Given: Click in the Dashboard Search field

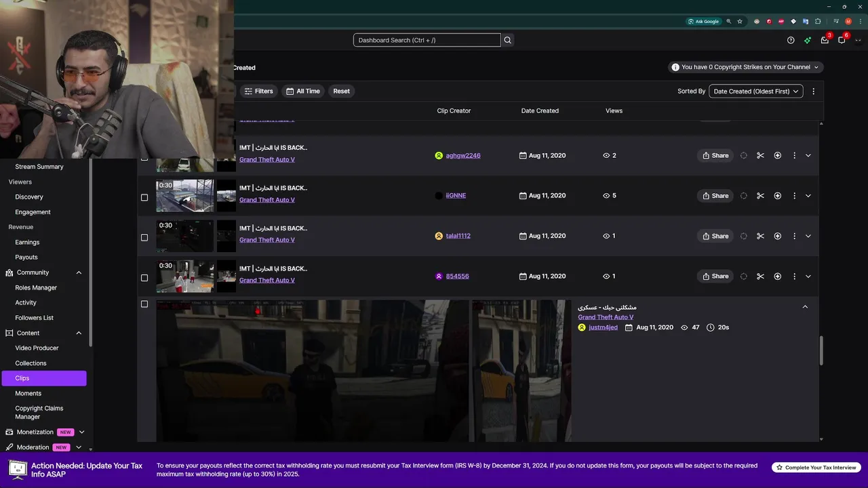Looking at the screenshot, I should click(x=427, y=40).
